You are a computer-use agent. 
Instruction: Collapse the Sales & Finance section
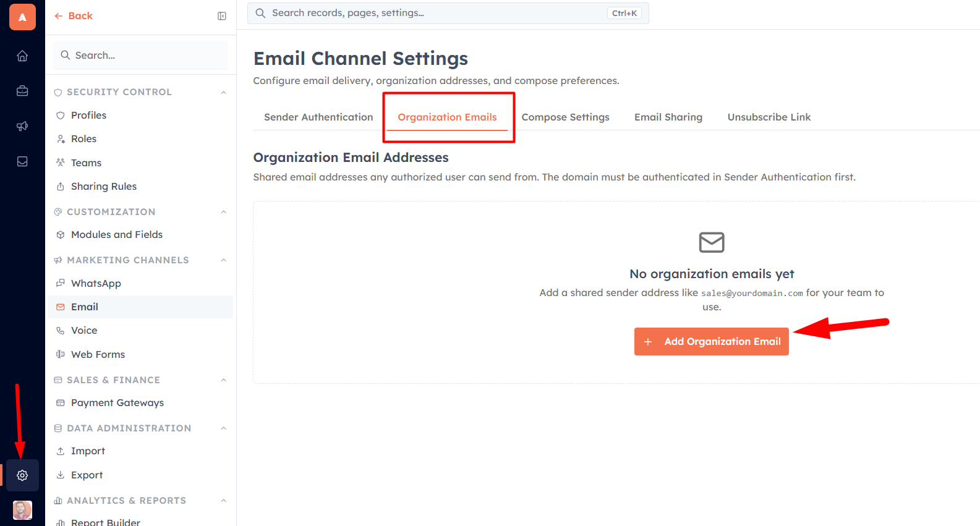coord(224,380)
